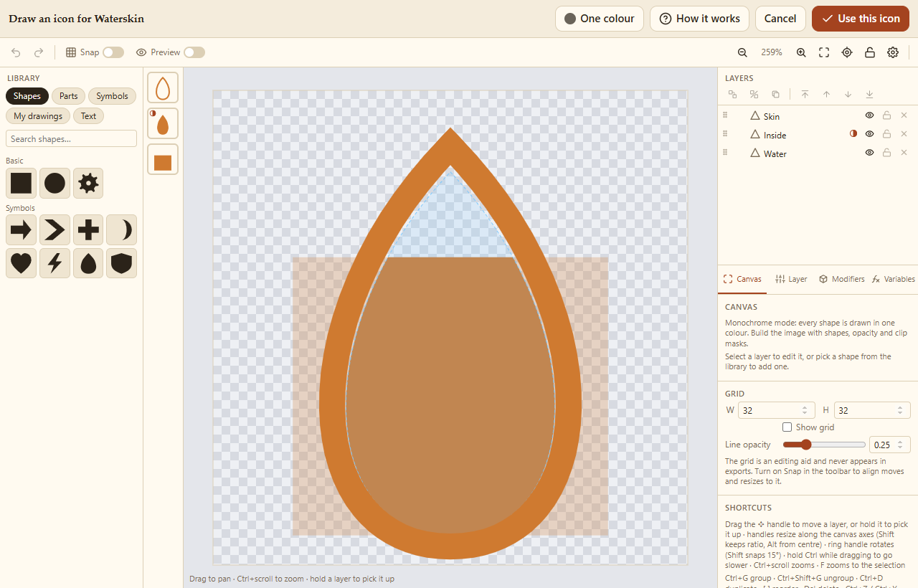
Task: Click the padlock icon in the top toolbar
Action: tap(870, 52)
